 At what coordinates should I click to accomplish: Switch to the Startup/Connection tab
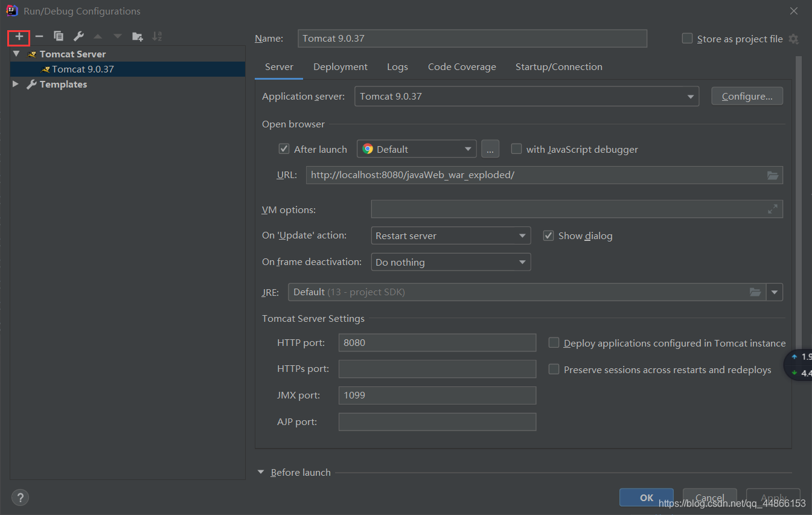point(559,67)
